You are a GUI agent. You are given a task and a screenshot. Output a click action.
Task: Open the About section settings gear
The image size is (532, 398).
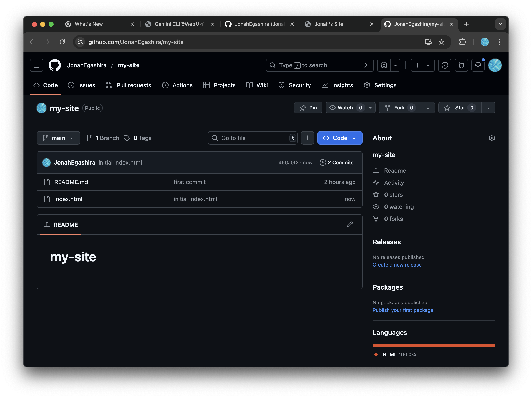tap(492, 138)
